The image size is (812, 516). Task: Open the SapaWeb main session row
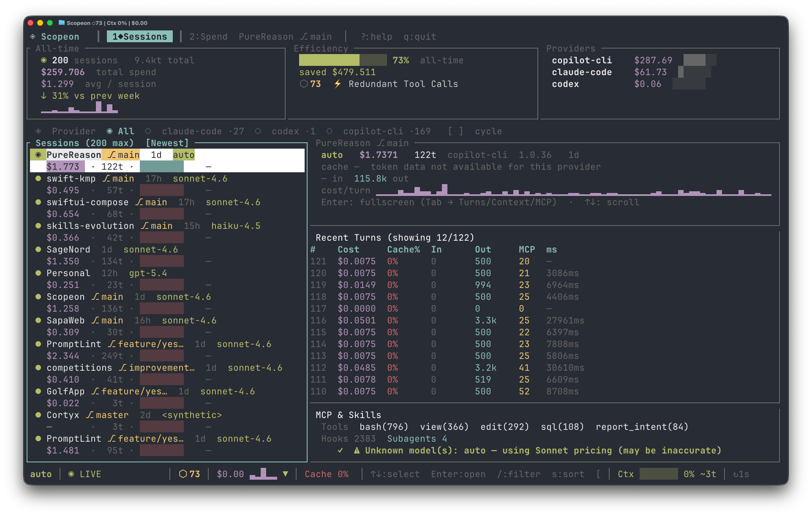167,326
